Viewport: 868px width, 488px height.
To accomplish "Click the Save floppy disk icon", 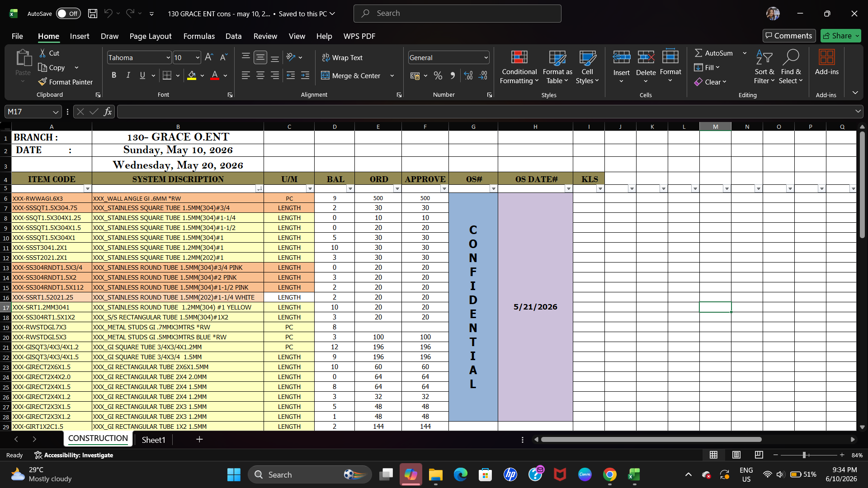I will pos(93,14).
